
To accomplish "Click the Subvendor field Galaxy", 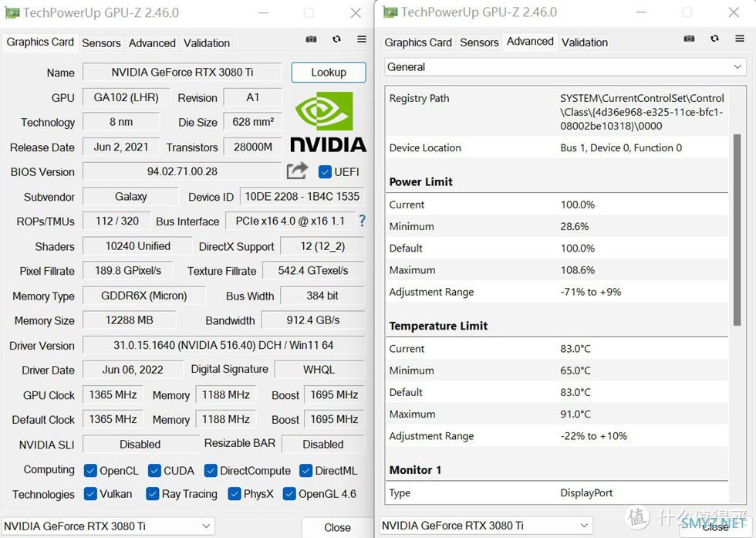I will tap(130, 197).
